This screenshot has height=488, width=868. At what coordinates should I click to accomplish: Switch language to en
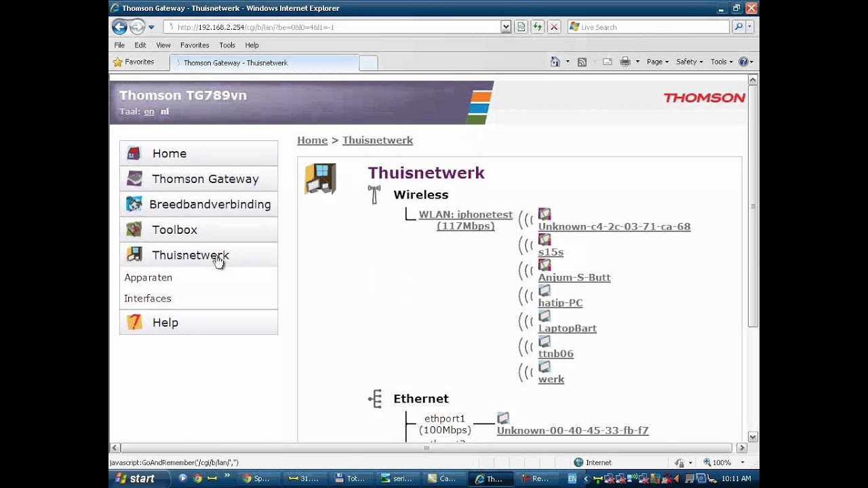149,112
